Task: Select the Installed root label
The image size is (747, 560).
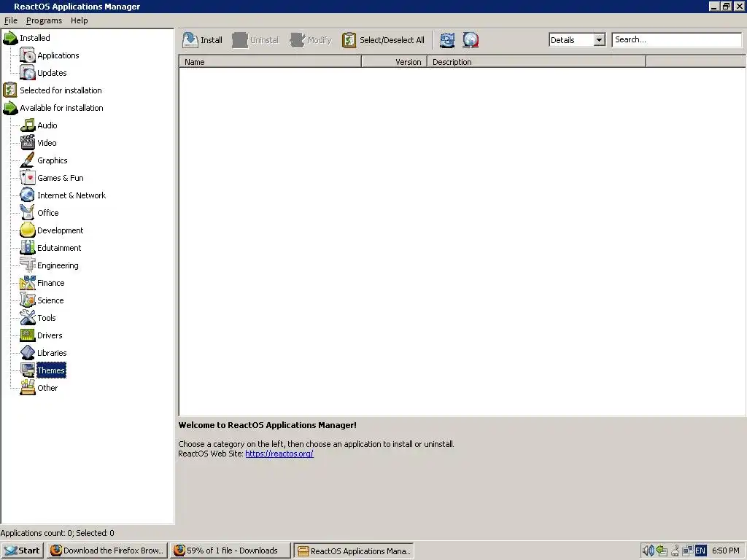Action: [x=35, y=38]
